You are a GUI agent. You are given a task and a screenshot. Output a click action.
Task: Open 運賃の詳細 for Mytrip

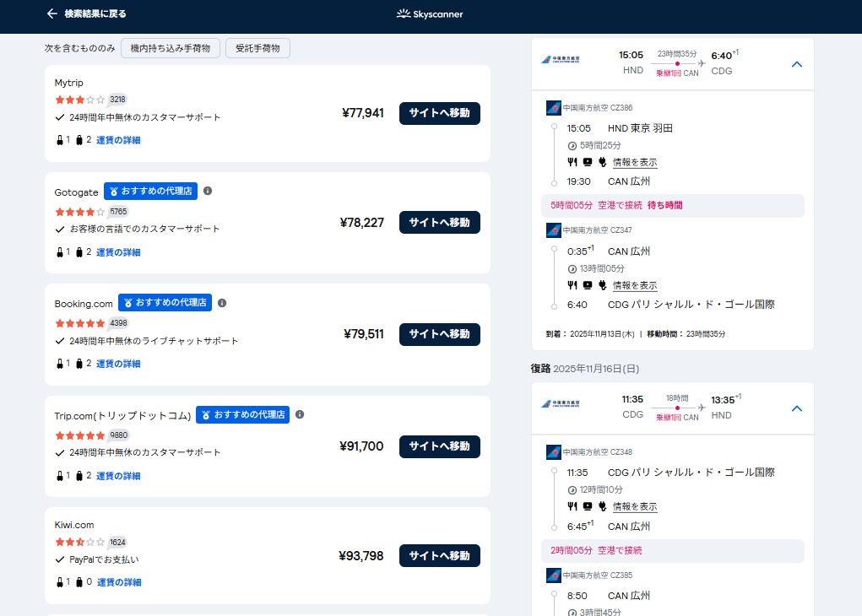click(x=118, y=140)
